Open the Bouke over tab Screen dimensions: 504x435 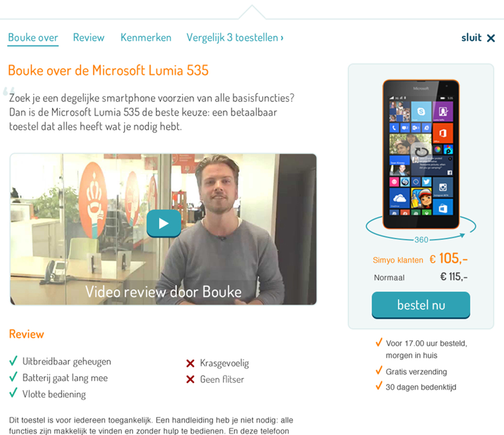coord(33,38)
